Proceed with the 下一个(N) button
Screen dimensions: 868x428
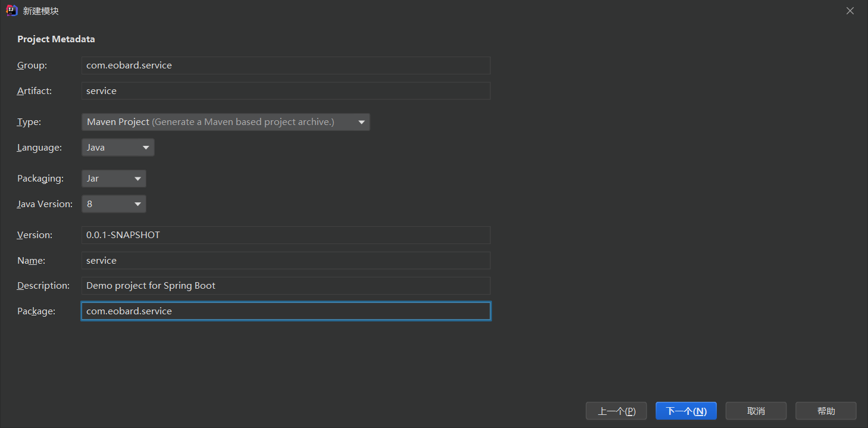pos(685,411)
